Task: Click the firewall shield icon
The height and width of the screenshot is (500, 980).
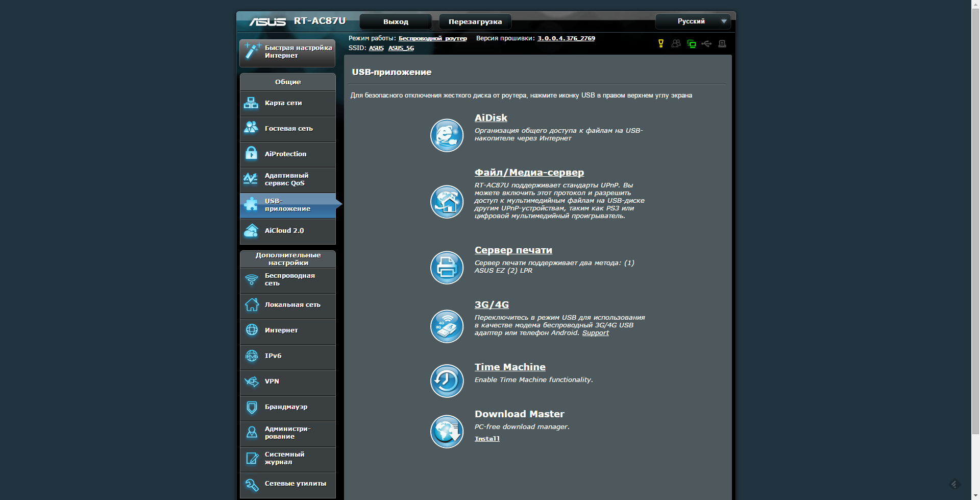Action: pyautogui.click(x=252, y=407)
